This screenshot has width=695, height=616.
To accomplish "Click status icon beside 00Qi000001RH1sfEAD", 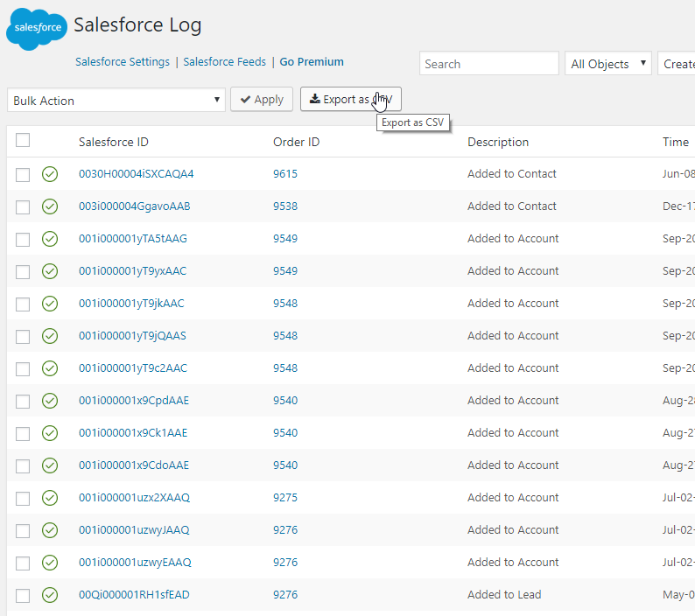I will pos(50,595).
